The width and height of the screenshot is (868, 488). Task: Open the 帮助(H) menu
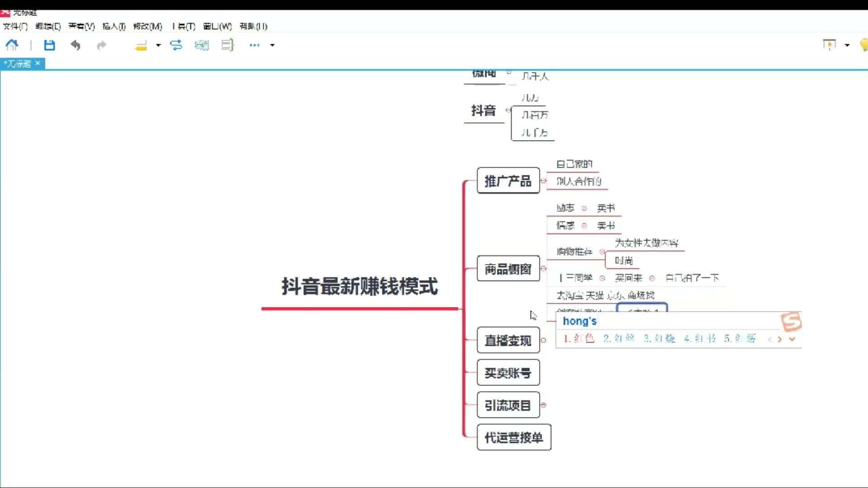point(254,26)
